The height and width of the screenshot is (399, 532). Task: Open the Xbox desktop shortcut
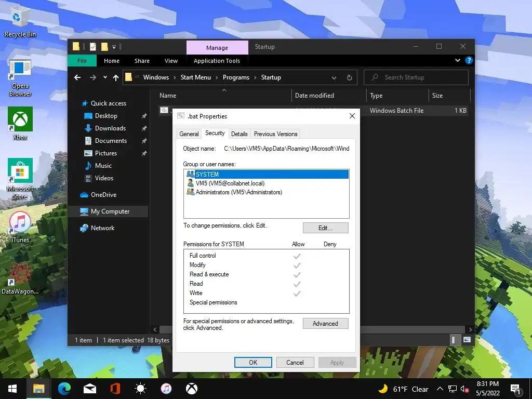[20, 124]
